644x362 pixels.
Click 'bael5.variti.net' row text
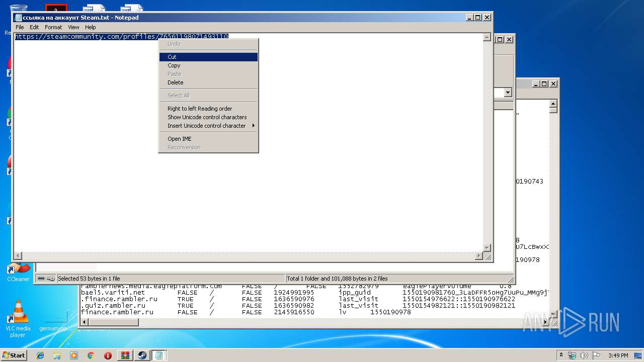pyautogui.click(x=113, y=293)
